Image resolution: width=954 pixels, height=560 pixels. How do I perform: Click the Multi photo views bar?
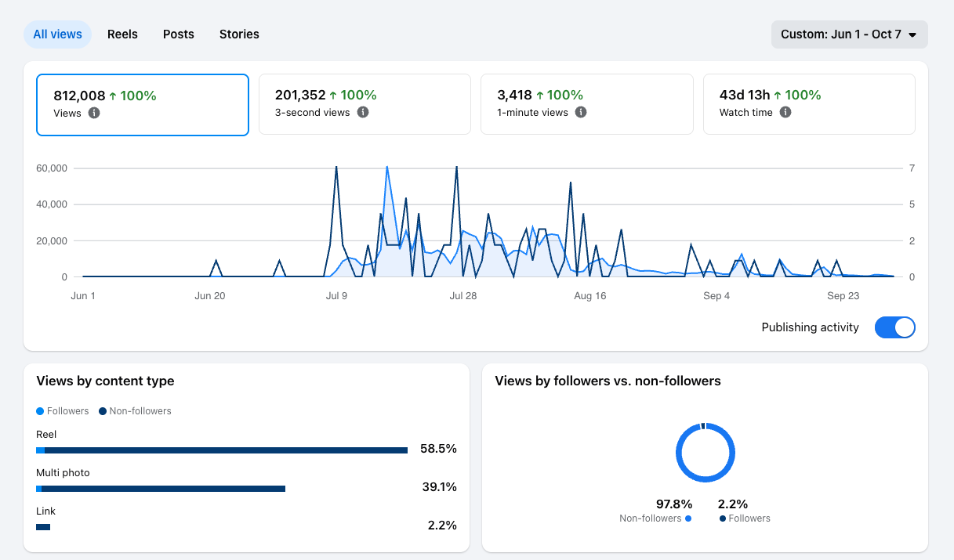161,489
